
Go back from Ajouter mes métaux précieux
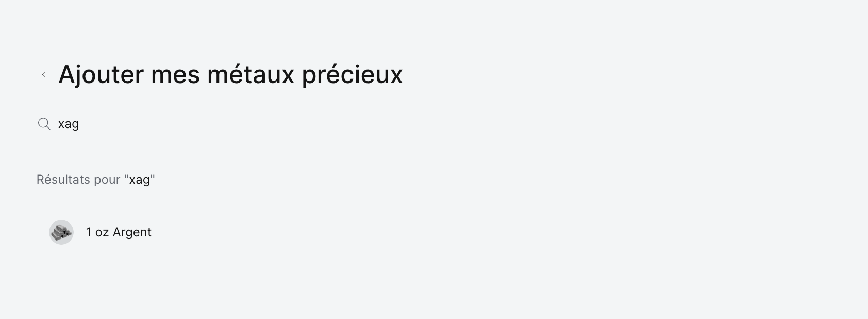[x=44, y=75]
